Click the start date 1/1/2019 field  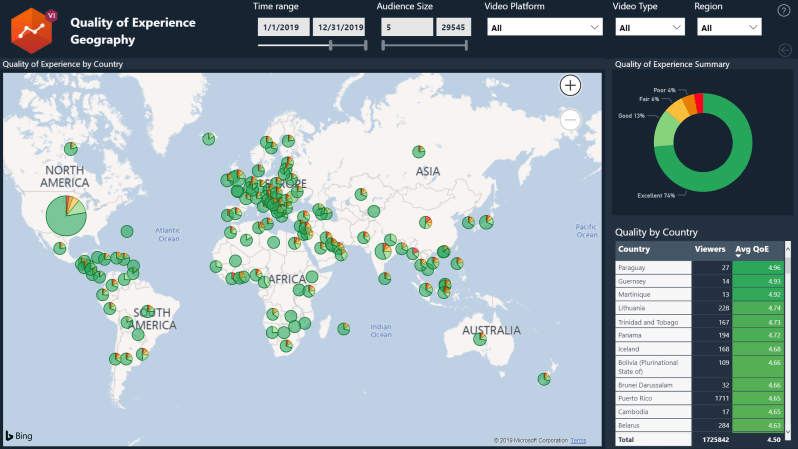pos(283,28)
